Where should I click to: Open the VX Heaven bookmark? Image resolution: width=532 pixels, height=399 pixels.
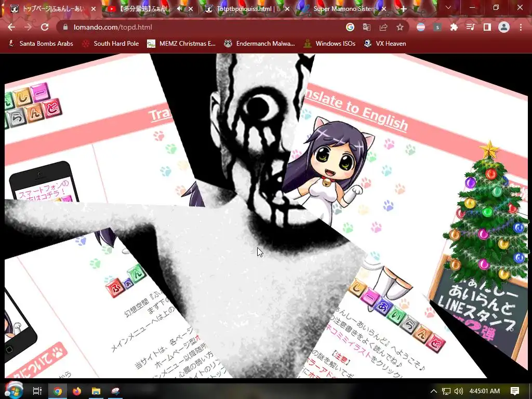385,44
